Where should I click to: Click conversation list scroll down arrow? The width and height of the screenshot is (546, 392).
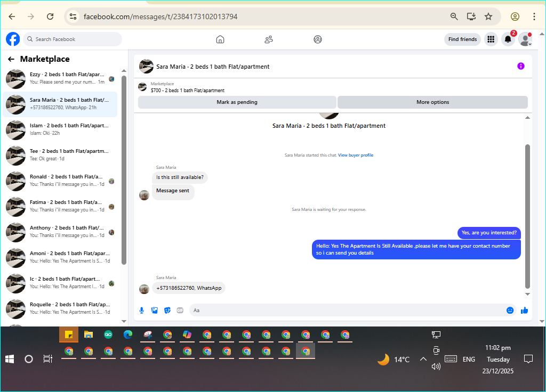click(x=124, y=321)
